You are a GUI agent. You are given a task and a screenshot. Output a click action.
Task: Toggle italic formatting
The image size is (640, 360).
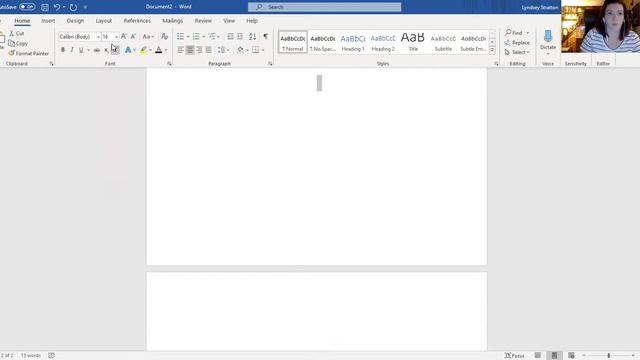click(x=72, y=50)
